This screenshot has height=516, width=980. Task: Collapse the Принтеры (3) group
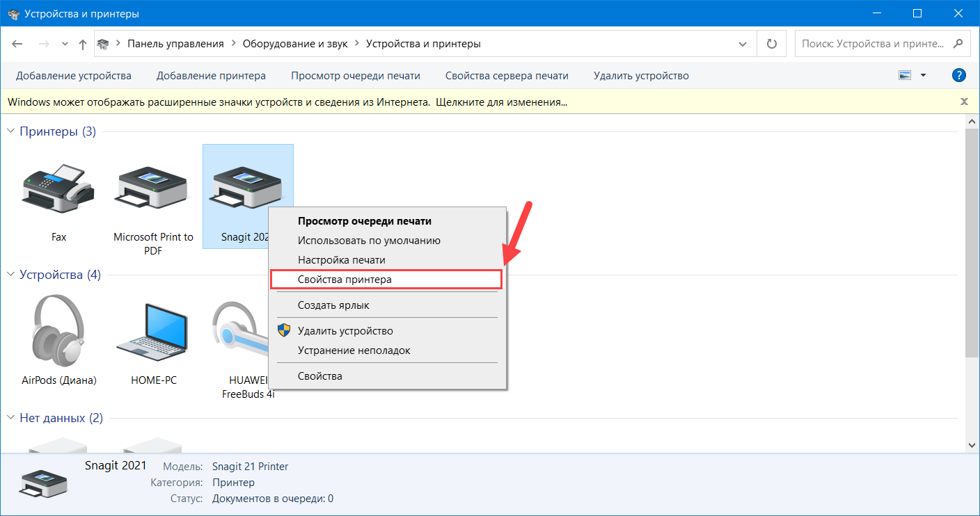[11, 131]
